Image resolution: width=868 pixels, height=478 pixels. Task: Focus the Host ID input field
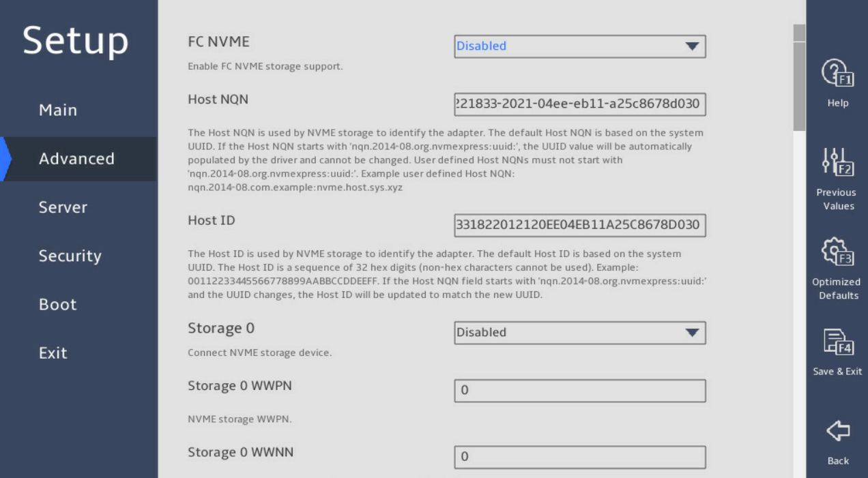pos(579,225)
